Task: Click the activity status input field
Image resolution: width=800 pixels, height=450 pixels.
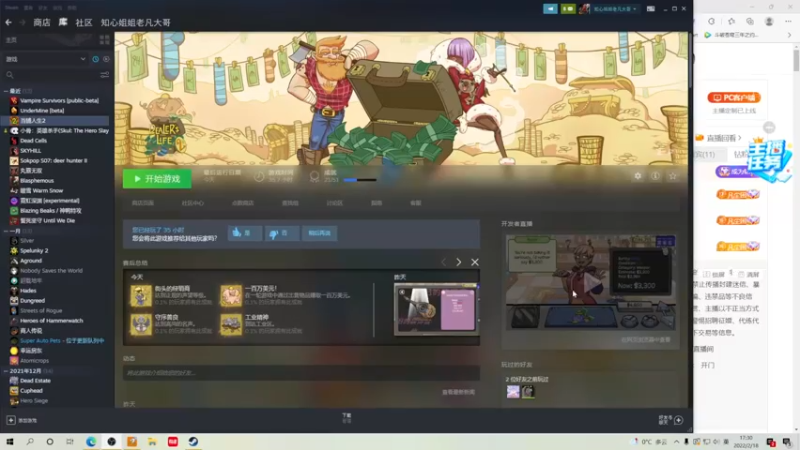Action: click(301, 373)
